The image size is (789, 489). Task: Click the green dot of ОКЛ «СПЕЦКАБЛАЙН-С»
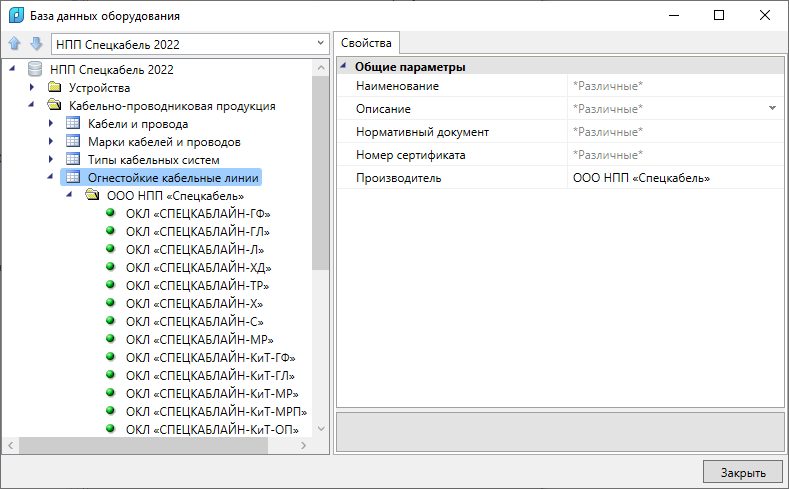[110, 321]
